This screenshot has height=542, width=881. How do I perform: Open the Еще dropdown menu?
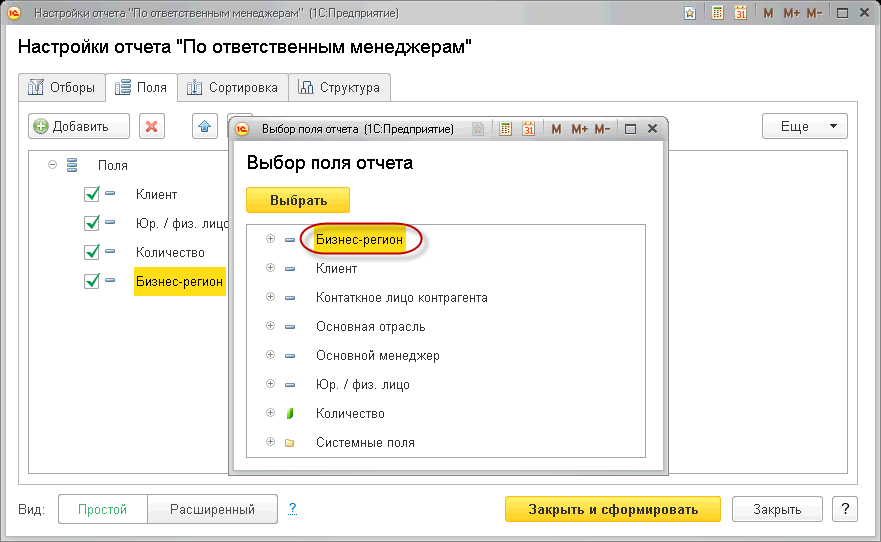pyautogui.click(x=805, y=126)
